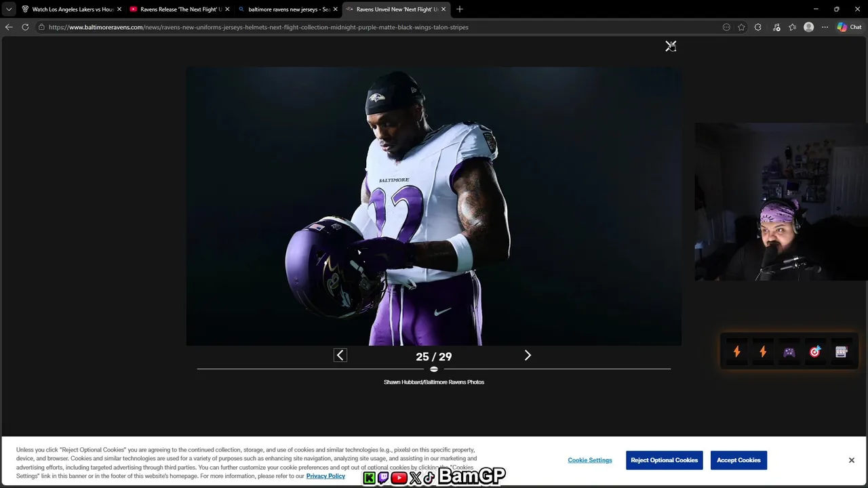The width and height of the screenshot is (868, 488).
Task: Open the browser Extensions puzzle icon
Action: [758, 27]
